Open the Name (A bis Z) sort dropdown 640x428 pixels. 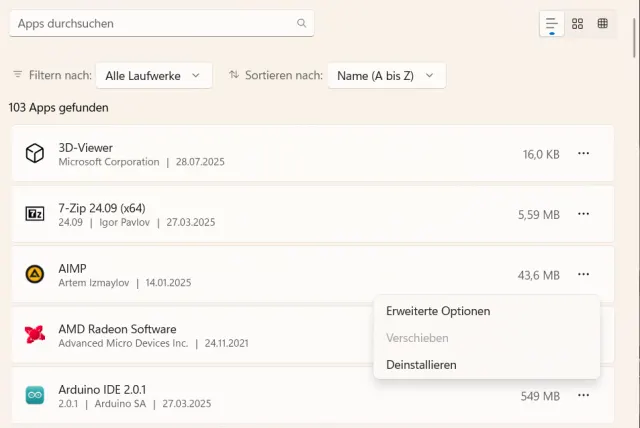[x=386, y=75]
